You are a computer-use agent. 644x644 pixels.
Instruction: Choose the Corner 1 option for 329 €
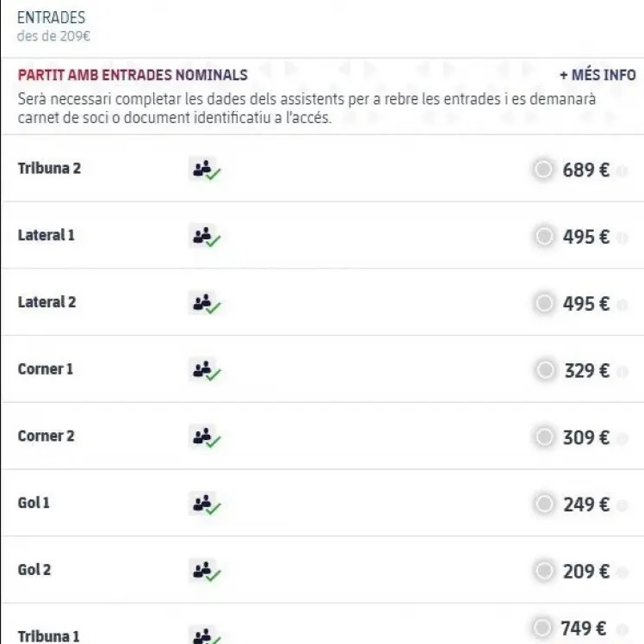(x=546, y=369)
